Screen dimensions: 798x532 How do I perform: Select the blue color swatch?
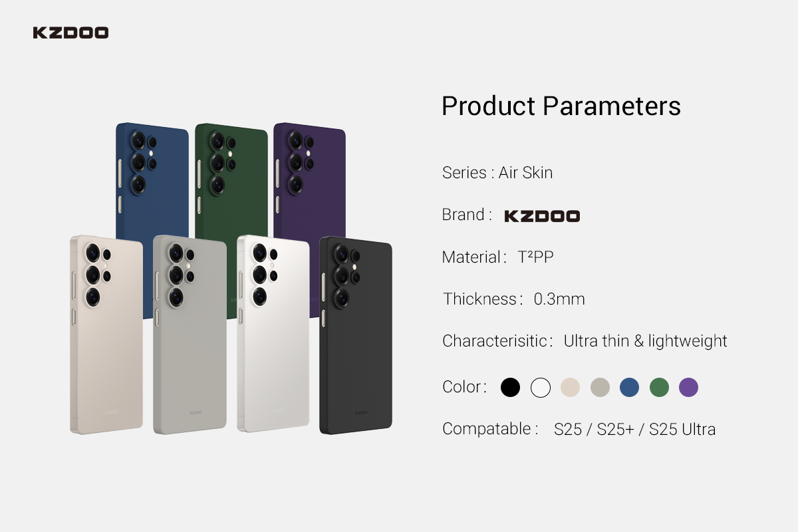click(629, 387)
